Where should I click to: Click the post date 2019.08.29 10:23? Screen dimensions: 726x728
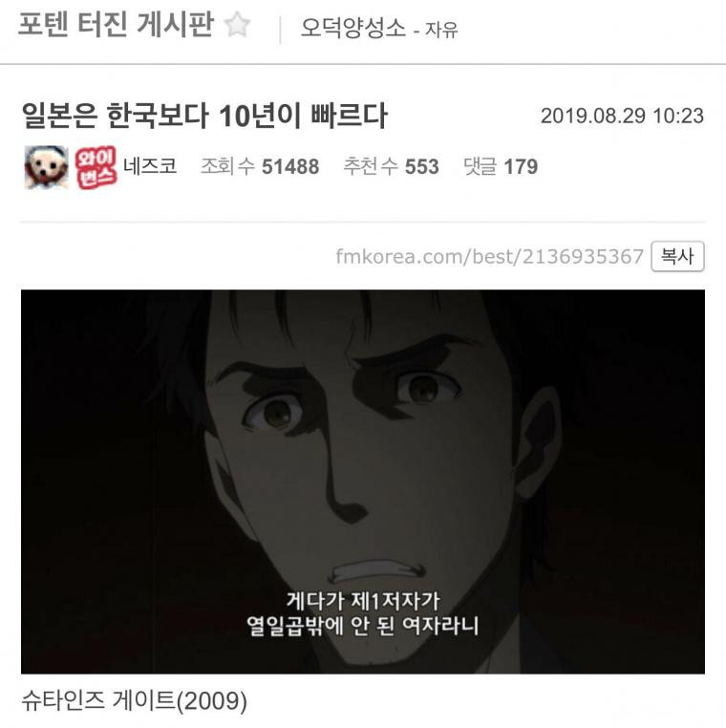622,116
